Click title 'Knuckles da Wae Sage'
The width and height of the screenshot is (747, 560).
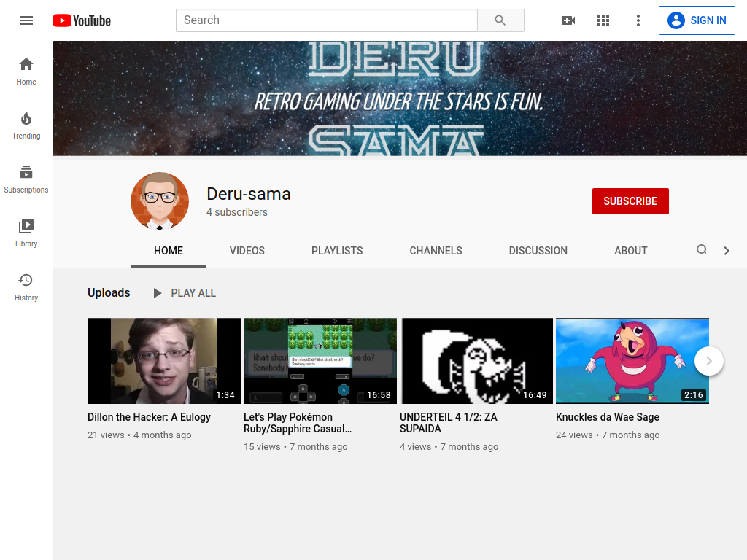(608, 417)
